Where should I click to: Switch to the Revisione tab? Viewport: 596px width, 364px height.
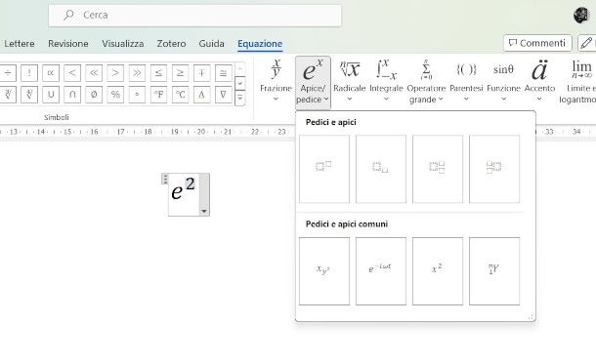click(x=68, y=44)
